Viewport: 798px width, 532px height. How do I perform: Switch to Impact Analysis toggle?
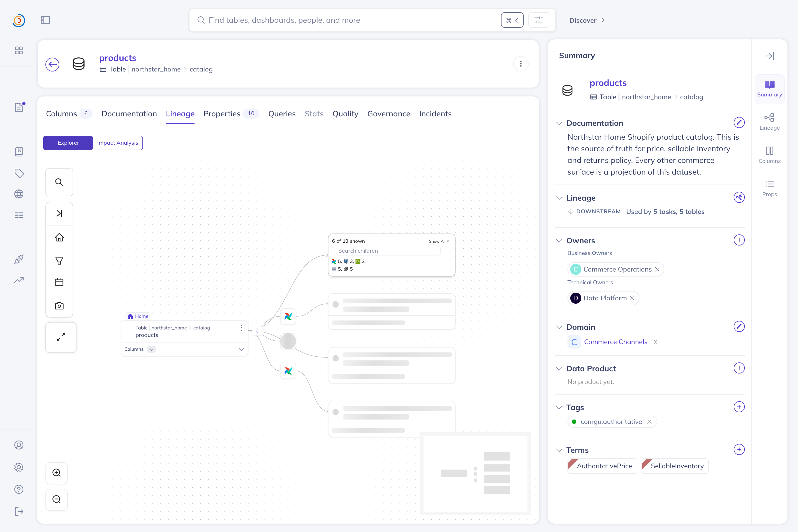(118, 143)
